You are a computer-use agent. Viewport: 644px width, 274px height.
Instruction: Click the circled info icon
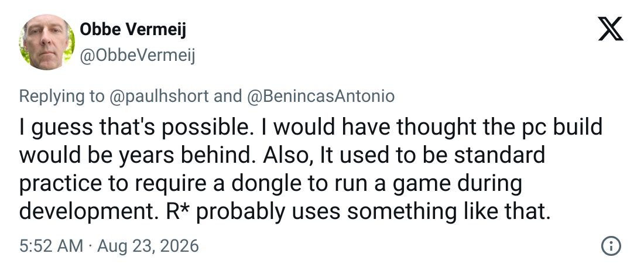tap(611, 246)
